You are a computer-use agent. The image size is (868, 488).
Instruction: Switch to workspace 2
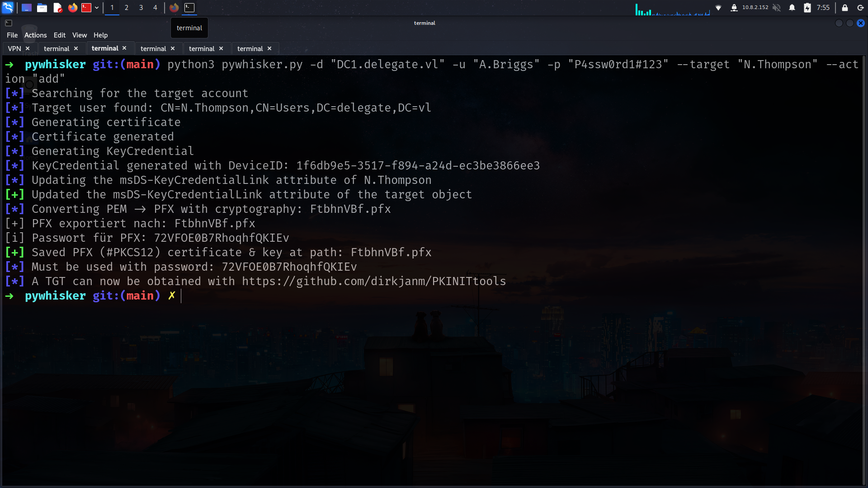[x=127, y=8]
